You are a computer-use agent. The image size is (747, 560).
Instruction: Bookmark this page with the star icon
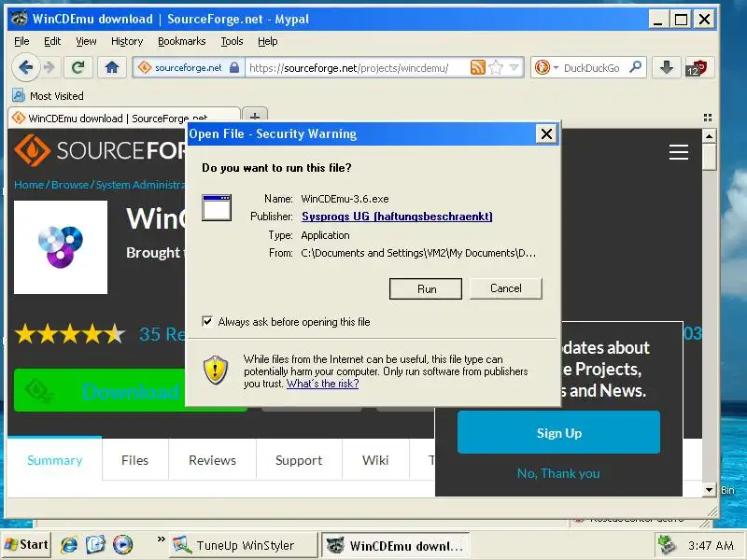pyautogui.click(x=496, y=67)
